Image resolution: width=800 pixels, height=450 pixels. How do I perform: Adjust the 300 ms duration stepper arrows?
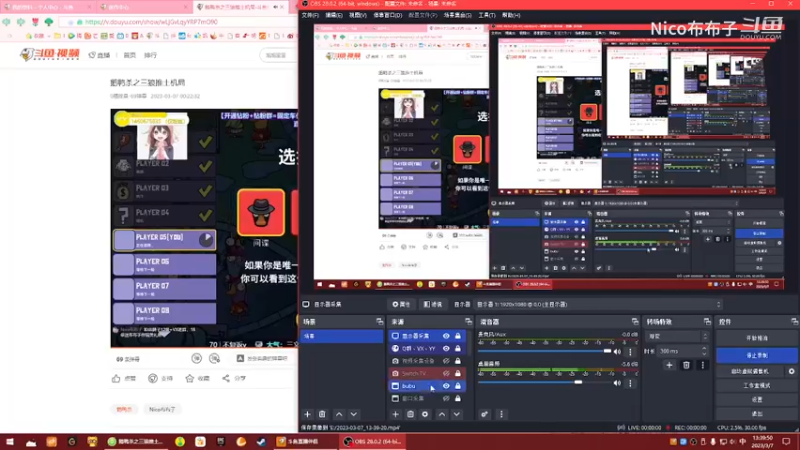[704, 351]
